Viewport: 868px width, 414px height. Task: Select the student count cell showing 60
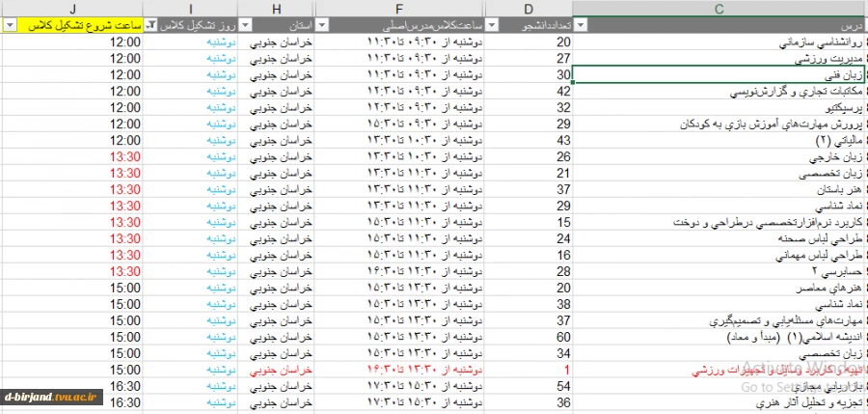[529, 337]
